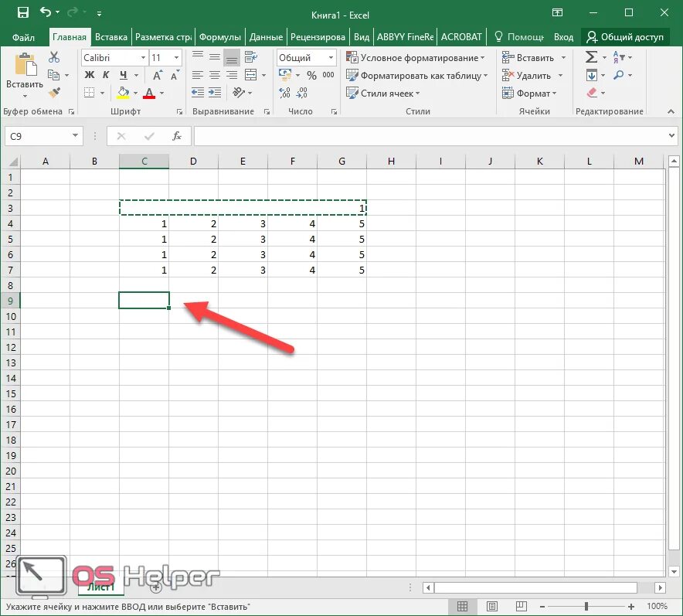Switch to the ACROBAT tab
This screenshot has height=616, width=683.
point(461,37)
